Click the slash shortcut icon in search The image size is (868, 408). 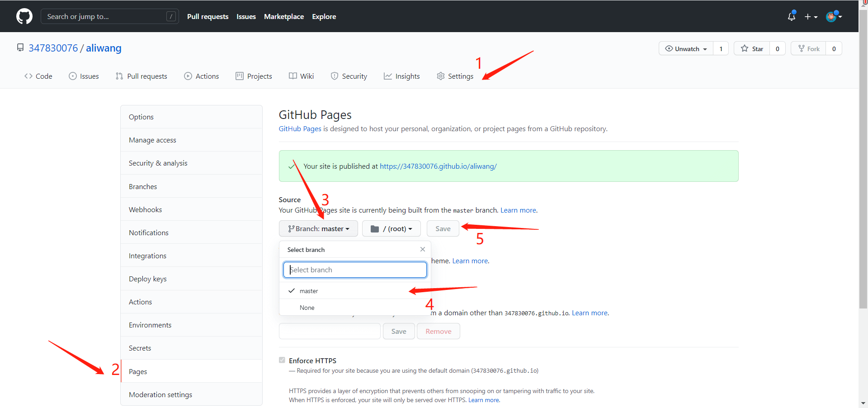171,16
